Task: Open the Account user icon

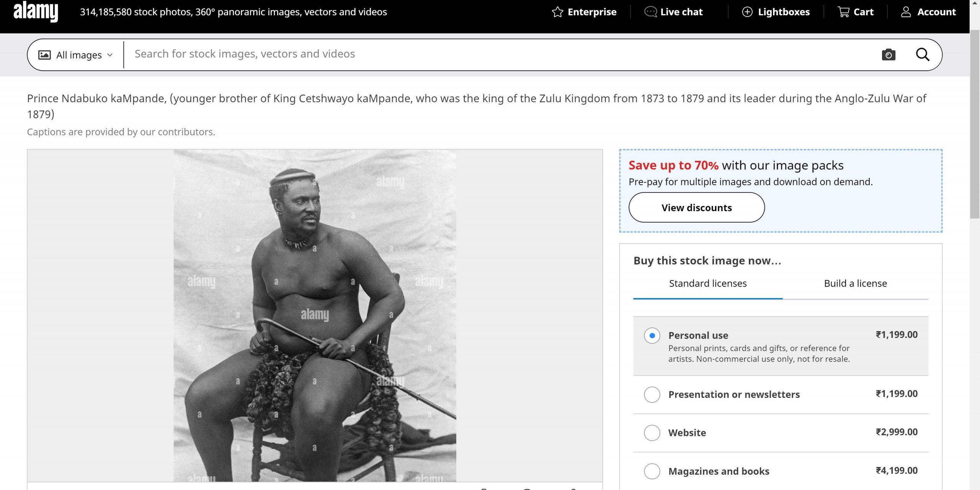Action: point(906,12)
